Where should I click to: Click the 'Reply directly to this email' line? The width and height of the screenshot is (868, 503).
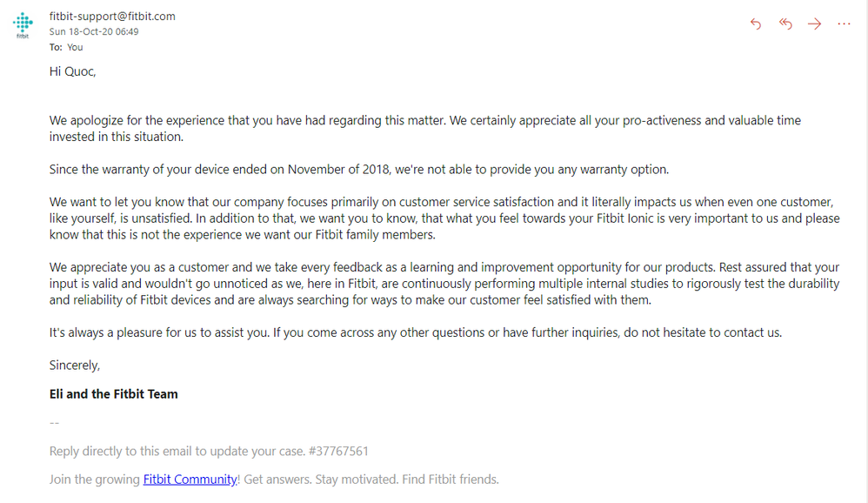[x=209, y=451]
